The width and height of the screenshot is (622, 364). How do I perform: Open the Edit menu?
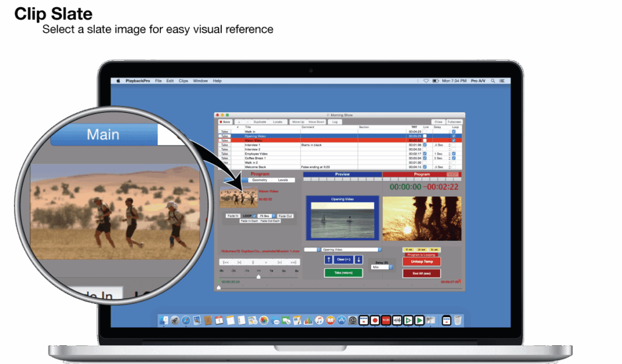[170, 81]
